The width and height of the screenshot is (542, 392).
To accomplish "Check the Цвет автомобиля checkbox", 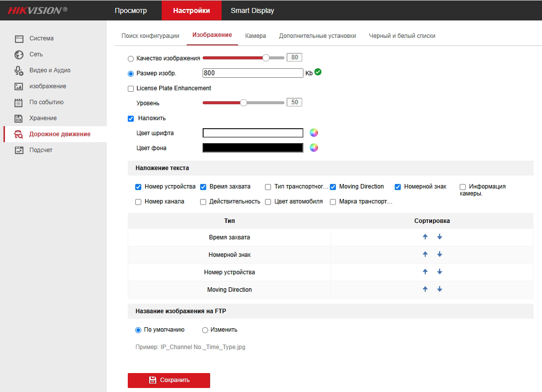I will click(x=268, y=202).
